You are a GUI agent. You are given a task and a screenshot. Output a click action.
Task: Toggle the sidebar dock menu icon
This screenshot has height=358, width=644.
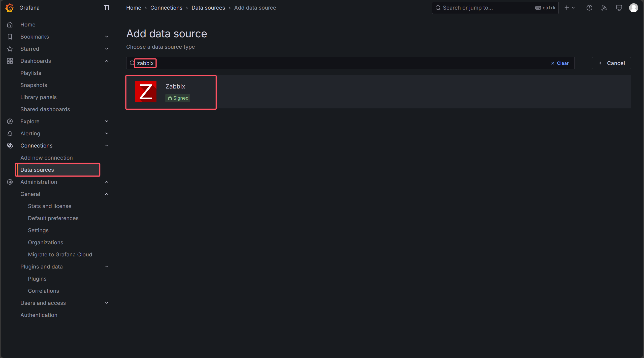106,8
